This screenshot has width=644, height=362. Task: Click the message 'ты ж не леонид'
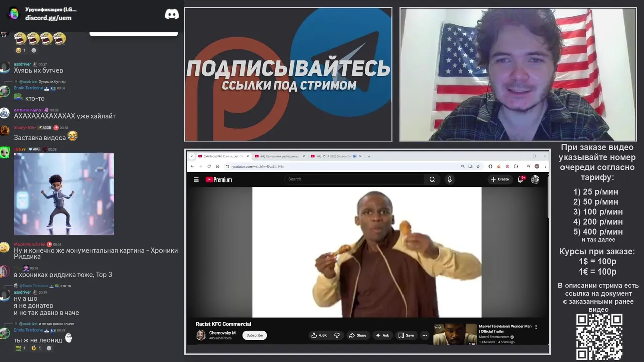tap(38, 340)
